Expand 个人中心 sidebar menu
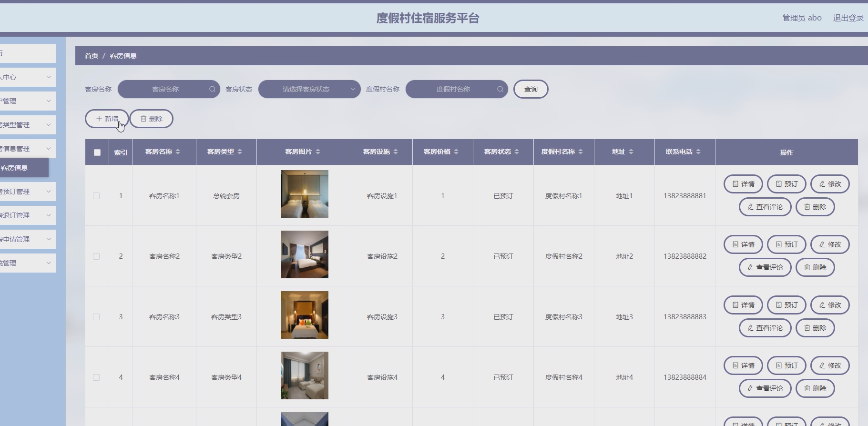Viewport: 868px width, 426px height. click(27, 77)
